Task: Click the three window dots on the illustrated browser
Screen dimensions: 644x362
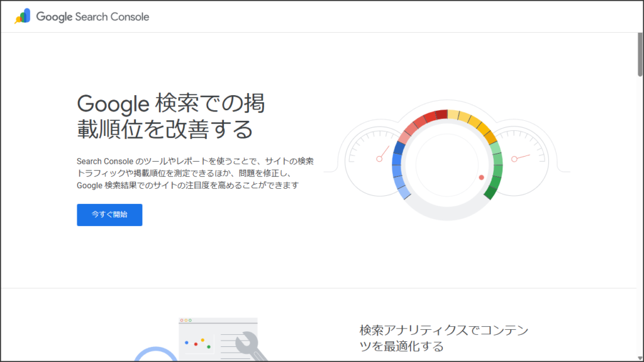Action: [186, 320]
